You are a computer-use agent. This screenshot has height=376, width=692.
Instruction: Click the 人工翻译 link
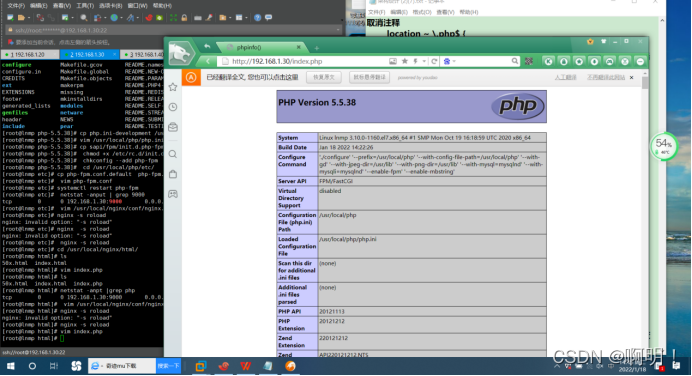(x=565, y=77)
